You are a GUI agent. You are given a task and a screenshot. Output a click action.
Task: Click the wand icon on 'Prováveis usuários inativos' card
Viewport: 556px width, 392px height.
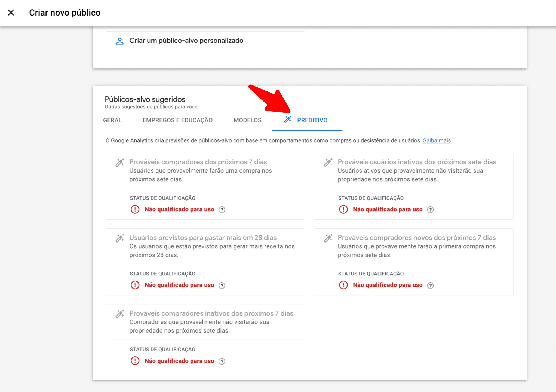click(x=328, y=162)
